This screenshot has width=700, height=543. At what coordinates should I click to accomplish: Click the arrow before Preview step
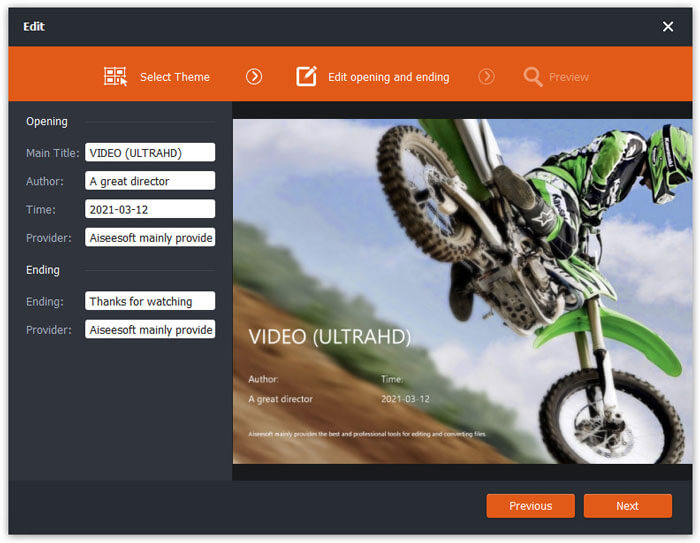[486, 77]
